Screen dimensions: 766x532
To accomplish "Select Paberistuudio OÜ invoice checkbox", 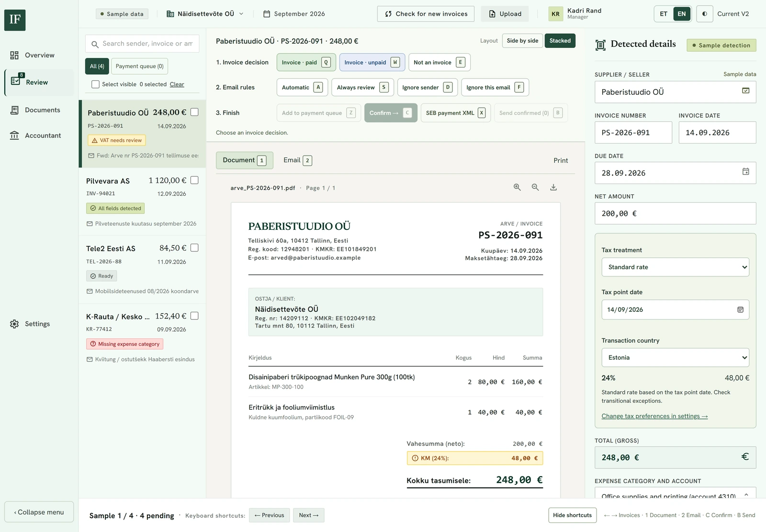I will (x=194, y=112).
